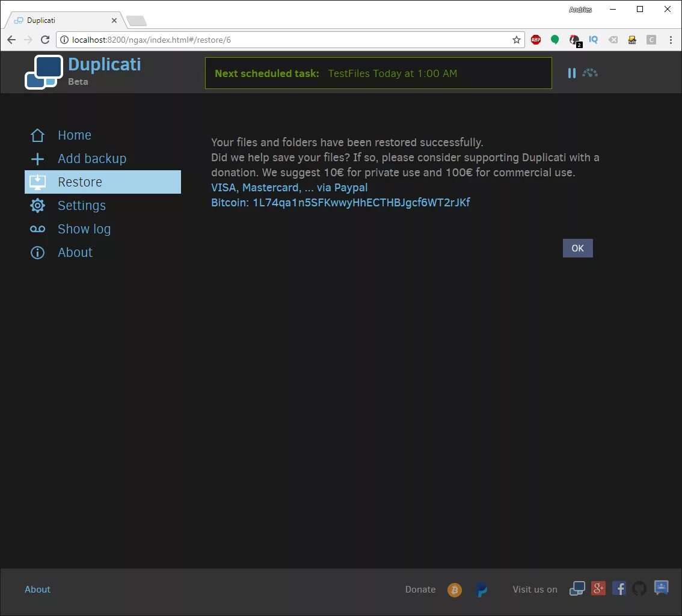Click the About info circle icon
Screen dimensions: 682x616
point(37,252)
